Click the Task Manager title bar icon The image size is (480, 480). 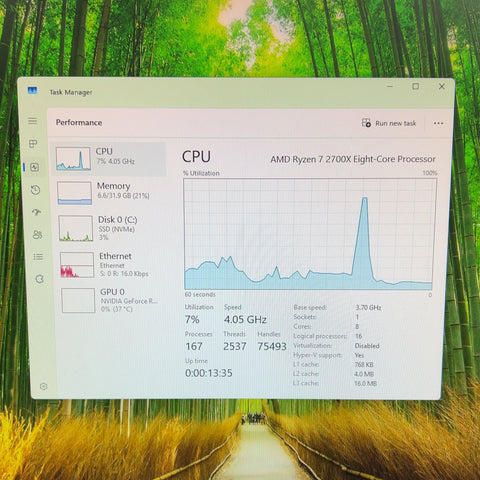[x=32, y=90]
